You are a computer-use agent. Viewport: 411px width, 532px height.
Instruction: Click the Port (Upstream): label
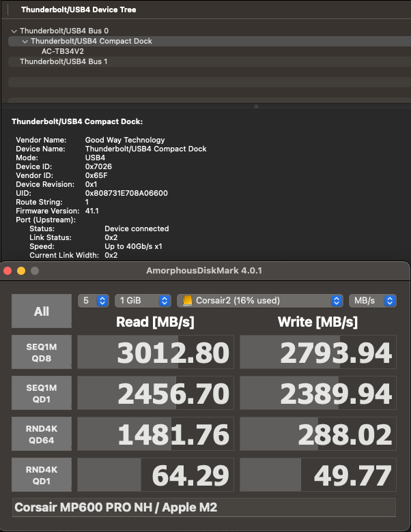(x=46, y=220)
